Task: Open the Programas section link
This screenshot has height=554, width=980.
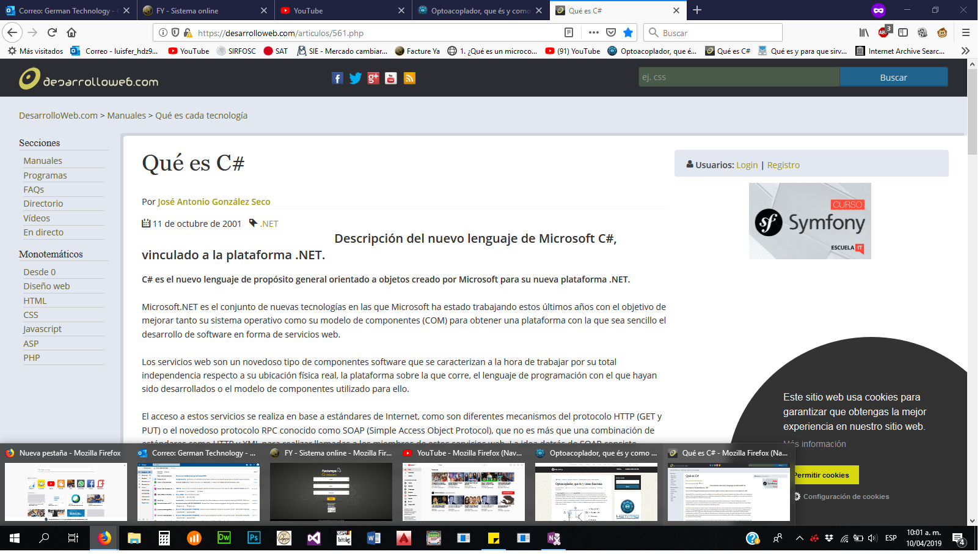Action: click(45, 175)
